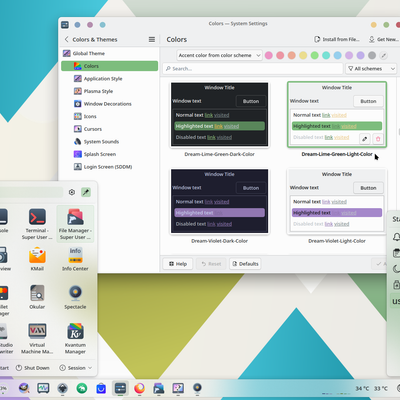Open Info Center from the launcher
The width and height of the screenshot is (400, 400).
75,259
